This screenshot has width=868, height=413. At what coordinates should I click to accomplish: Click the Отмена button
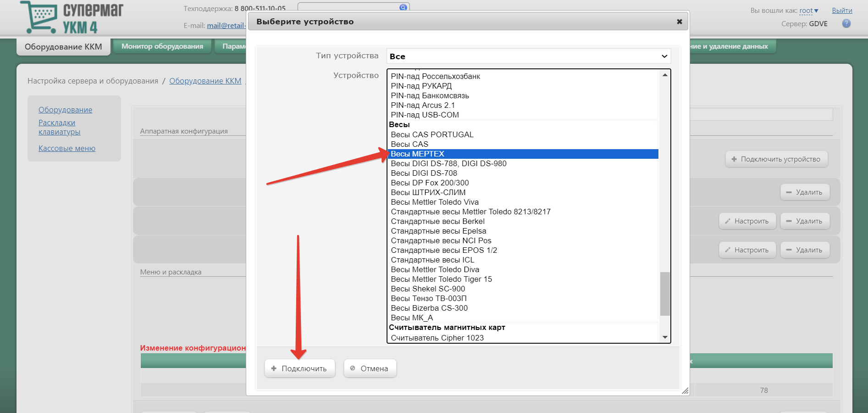click(370, 368)
